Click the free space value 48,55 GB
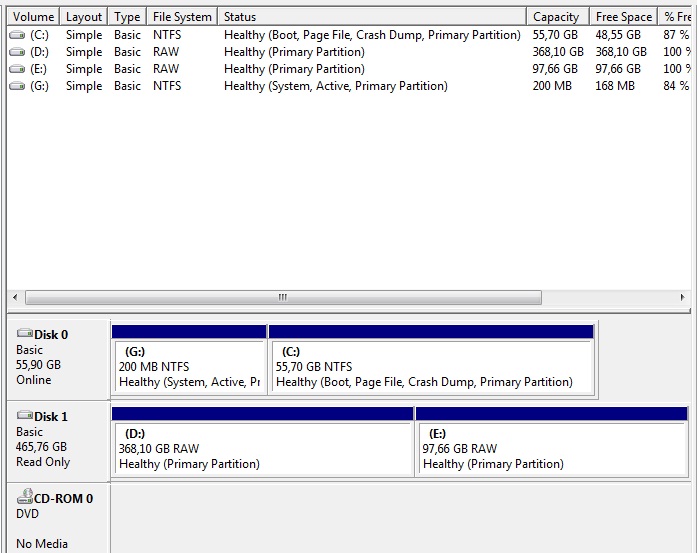This screenshot has height=553, width=697. click(x=618, y=35)
